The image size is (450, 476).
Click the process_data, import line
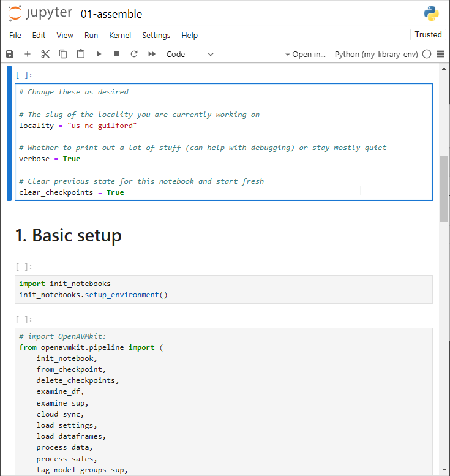[65, 447]
